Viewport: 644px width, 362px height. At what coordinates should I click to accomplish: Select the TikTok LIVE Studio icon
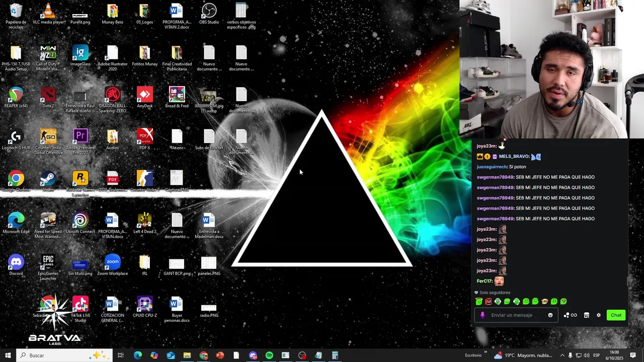click(80, 309)
